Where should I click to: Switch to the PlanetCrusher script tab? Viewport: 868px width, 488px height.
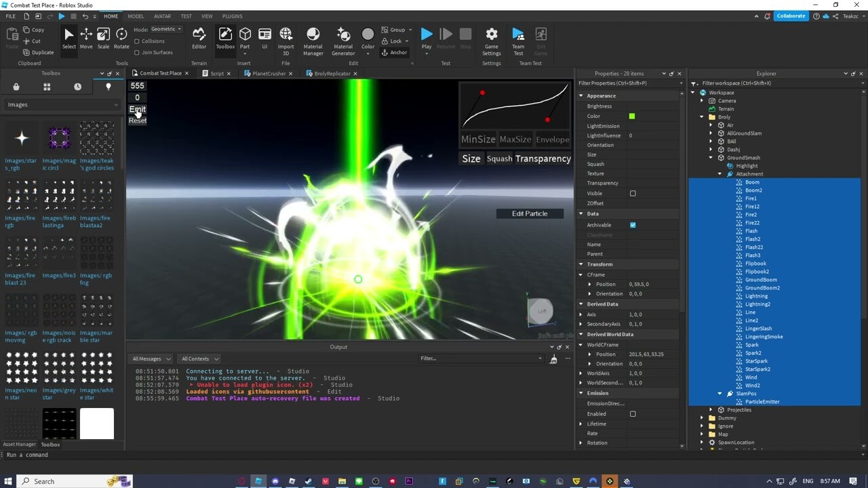[269, 73]
